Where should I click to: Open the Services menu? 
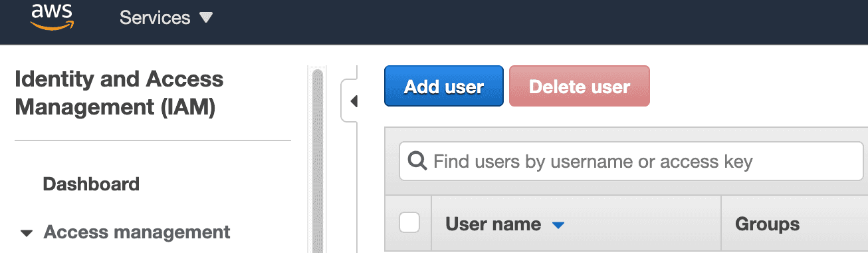(x=165, y=18)
